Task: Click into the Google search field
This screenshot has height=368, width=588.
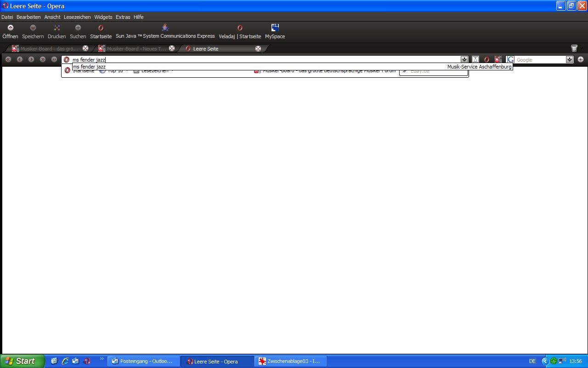Action: click(541, 60)
